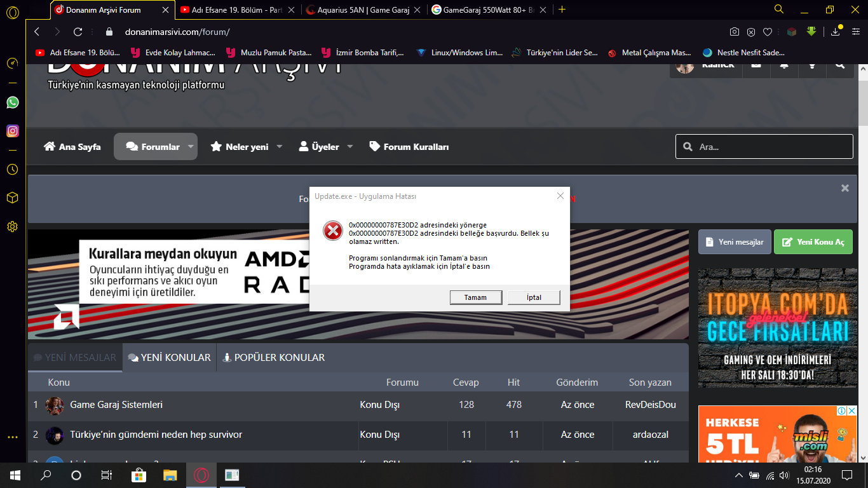
Task: Open ardaozal user profile link
Action: click(651, 435)
